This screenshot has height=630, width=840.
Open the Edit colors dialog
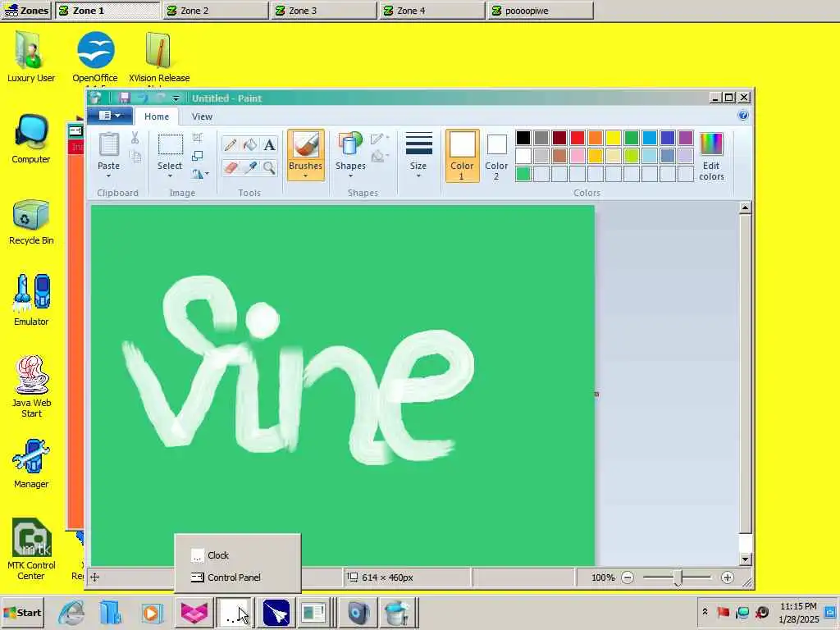tap(711, 157)
